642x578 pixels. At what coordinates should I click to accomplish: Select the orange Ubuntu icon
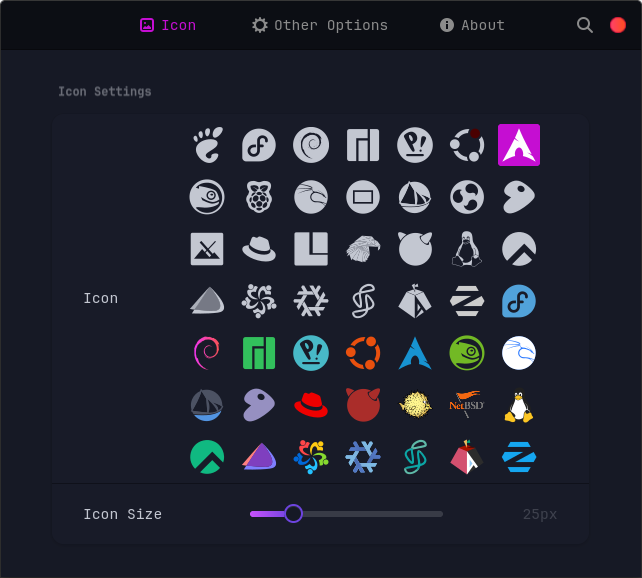click(363, 353)
